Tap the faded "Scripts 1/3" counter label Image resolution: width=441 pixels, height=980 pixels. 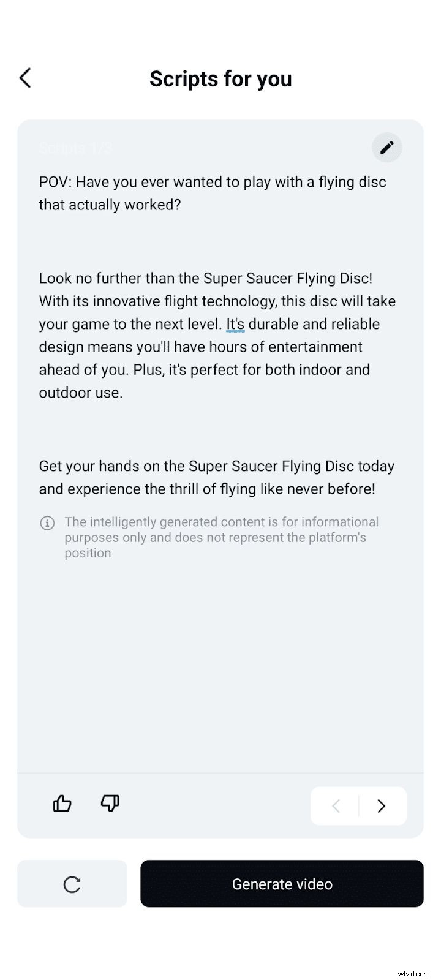75,148
